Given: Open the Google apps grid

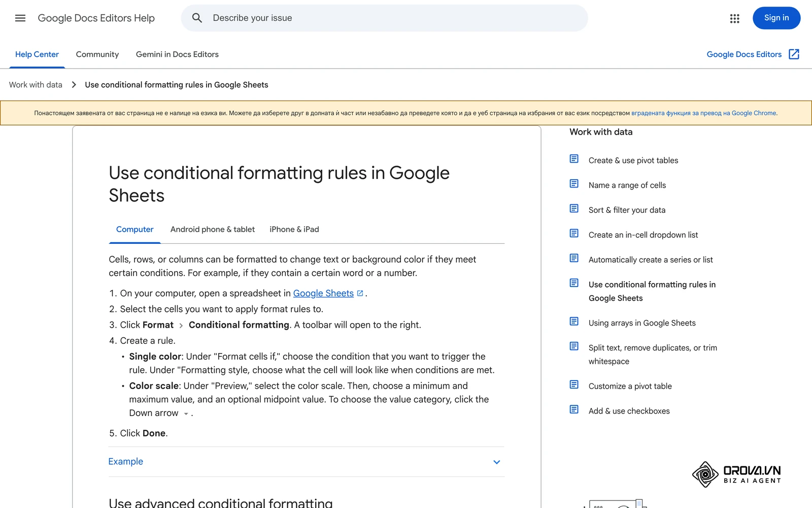Looking at the screenshot, I should [x=734, y=18].
